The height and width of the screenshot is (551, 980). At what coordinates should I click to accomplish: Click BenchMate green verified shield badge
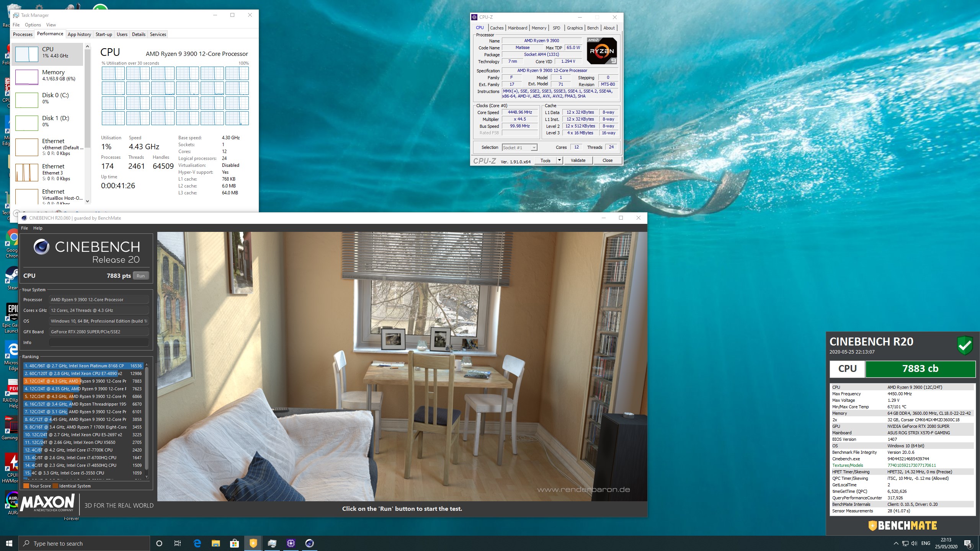(965, 345)
